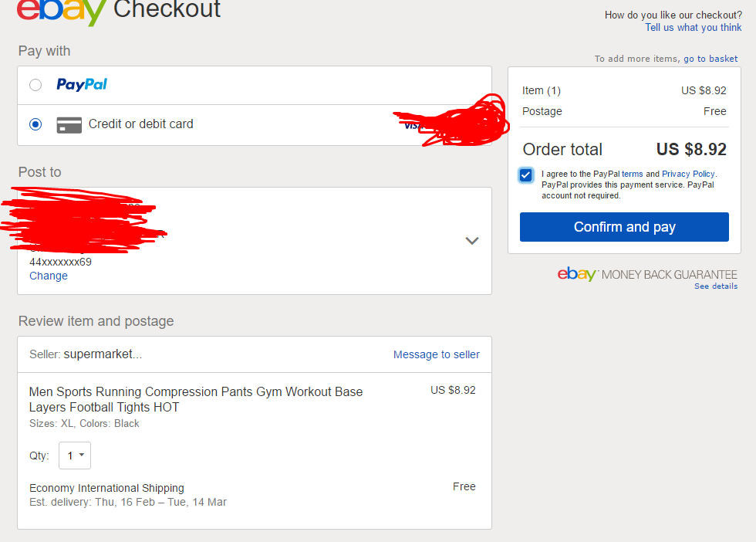Viewport: 756px width, 542px height.
Task: Click the Men Sports Running Compression Pants title
Action: pos(196,399)
